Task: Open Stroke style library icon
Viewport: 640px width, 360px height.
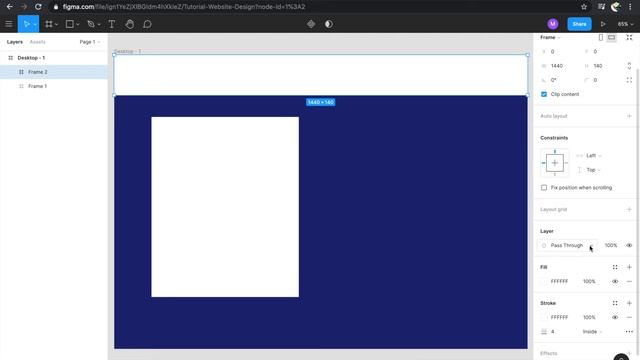Action: pos(615,303)
